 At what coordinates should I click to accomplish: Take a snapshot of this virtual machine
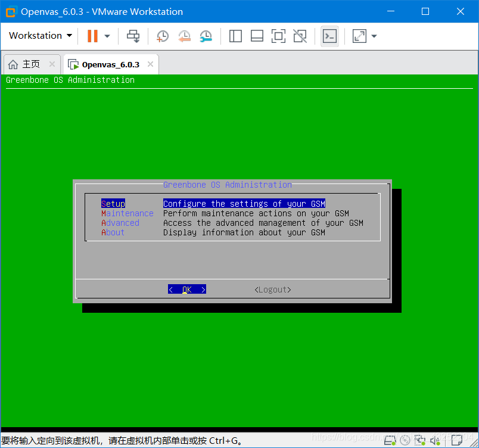[162, 36]
